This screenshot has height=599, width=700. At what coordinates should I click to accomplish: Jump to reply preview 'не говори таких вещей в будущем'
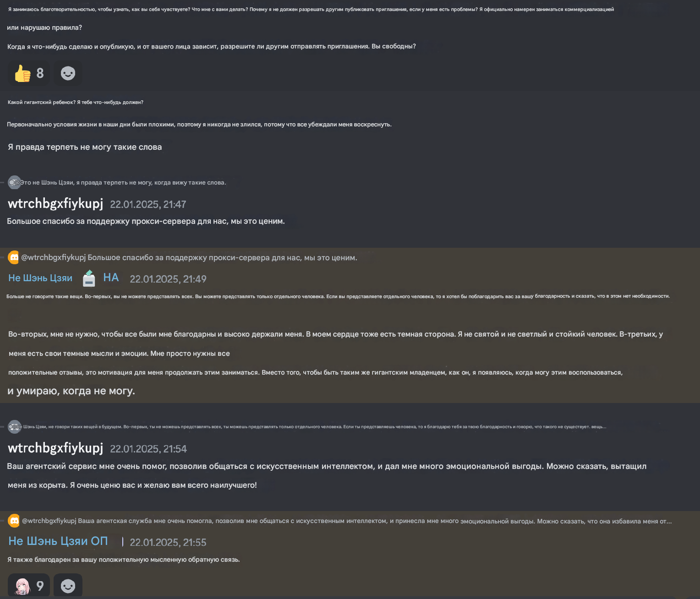pyautogui.click(x=314, y=427)
